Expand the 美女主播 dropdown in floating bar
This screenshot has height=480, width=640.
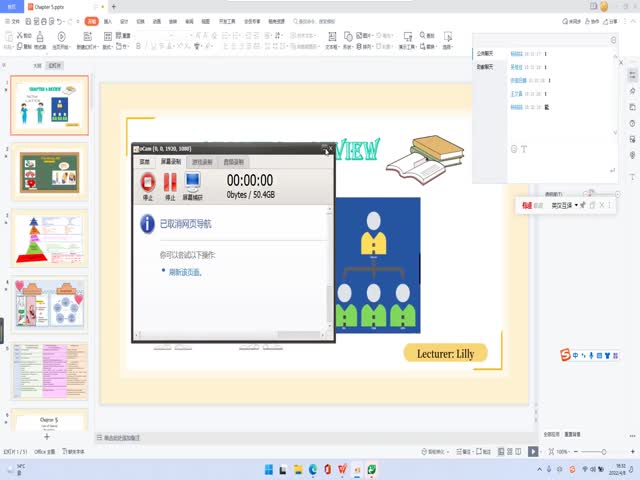point(576,205)
